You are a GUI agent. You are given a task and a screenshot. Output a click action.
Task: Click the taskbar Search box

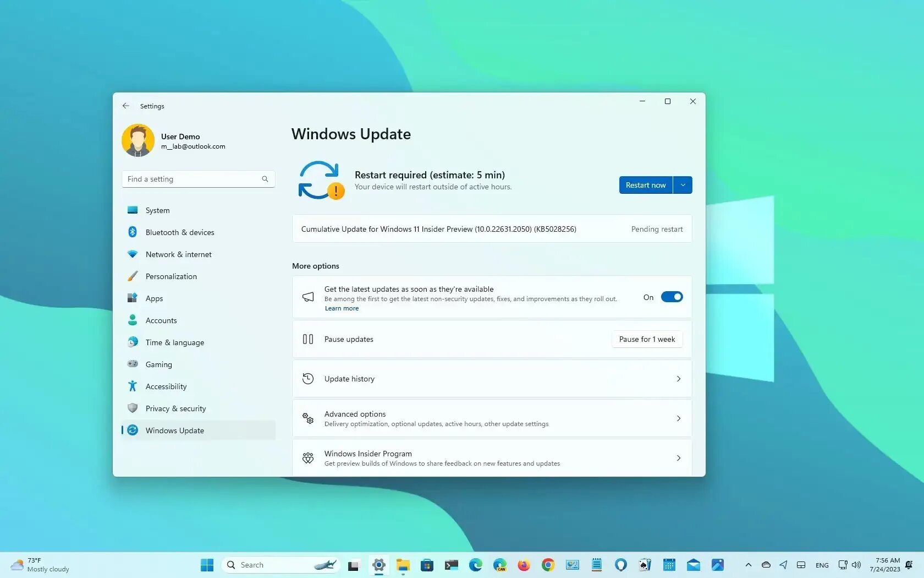coord(280,565)
